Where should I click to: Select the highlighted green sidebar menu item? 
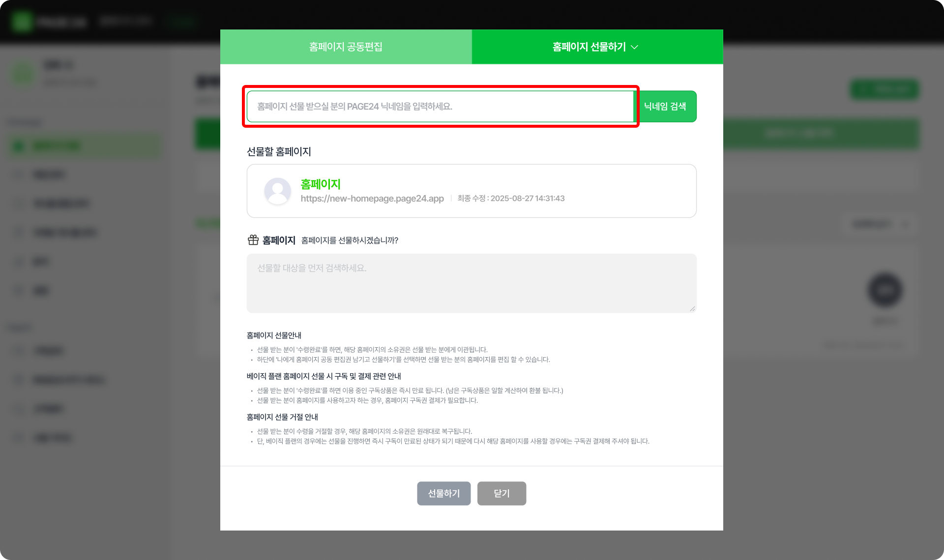pos(85,146)
